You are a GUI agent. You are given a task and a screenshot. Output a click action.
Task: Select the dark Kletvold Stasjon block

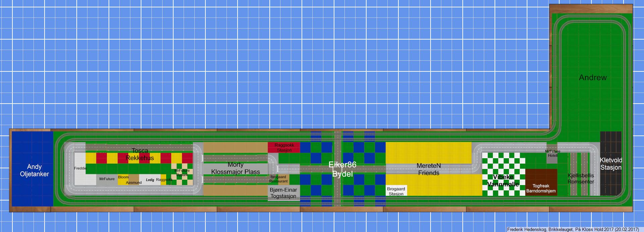[x=610, y=164]
